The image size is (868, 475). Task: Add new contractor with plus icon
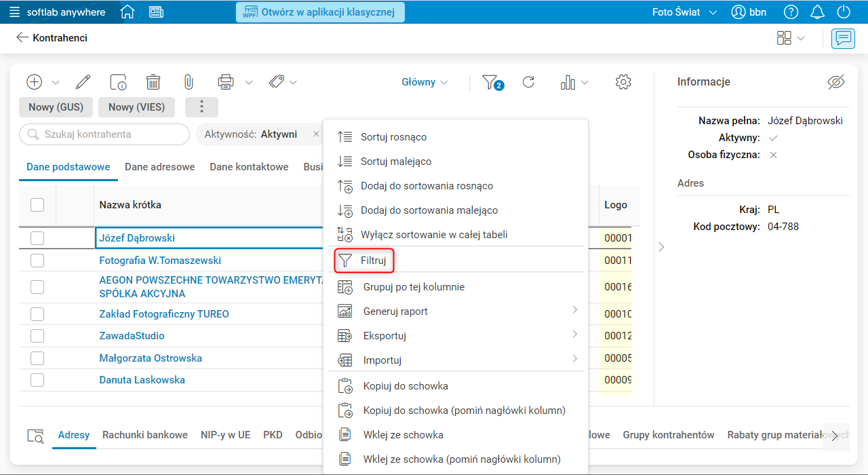[34, 82]
